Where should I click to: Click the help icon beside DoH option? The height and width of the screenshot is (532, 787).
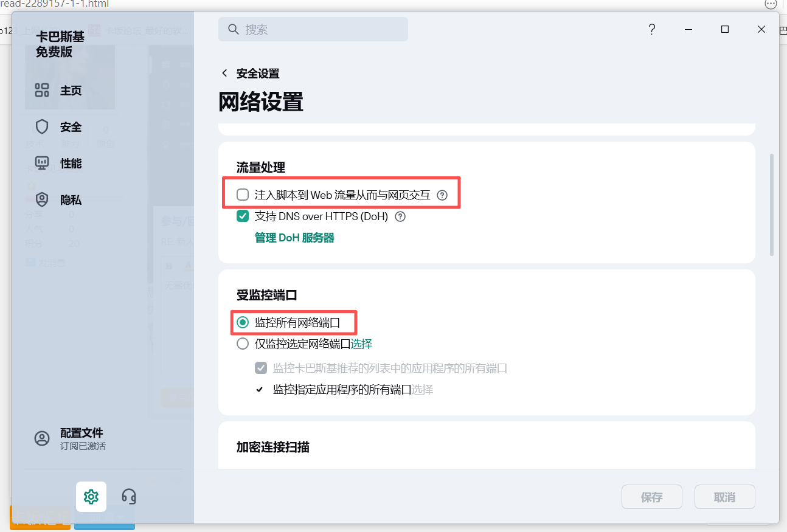pyautogui.click(x=400, y=216)
